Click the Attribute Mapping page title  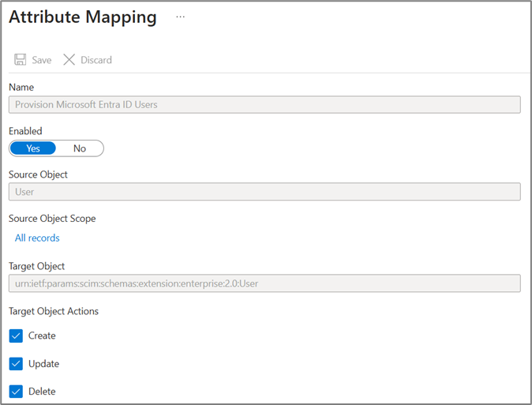coord(83,17)
